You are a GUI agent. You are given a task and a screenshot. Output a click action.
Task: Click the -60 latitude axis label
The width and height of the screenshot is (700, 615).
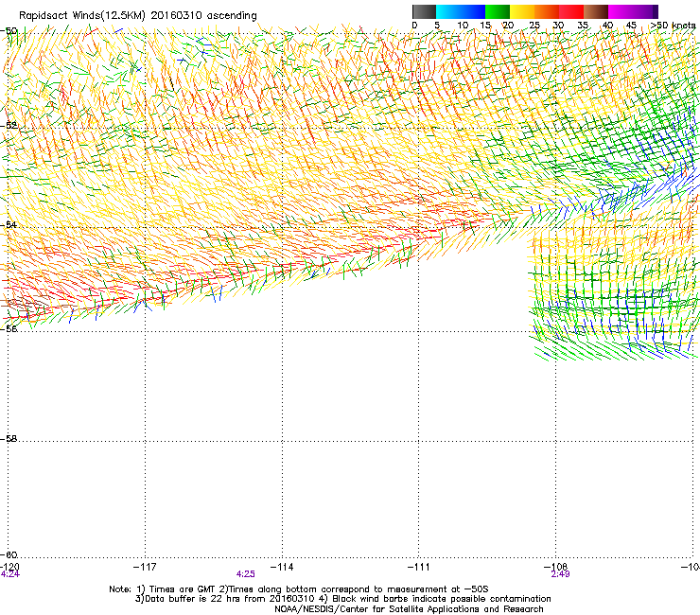[x=9, y=554]
